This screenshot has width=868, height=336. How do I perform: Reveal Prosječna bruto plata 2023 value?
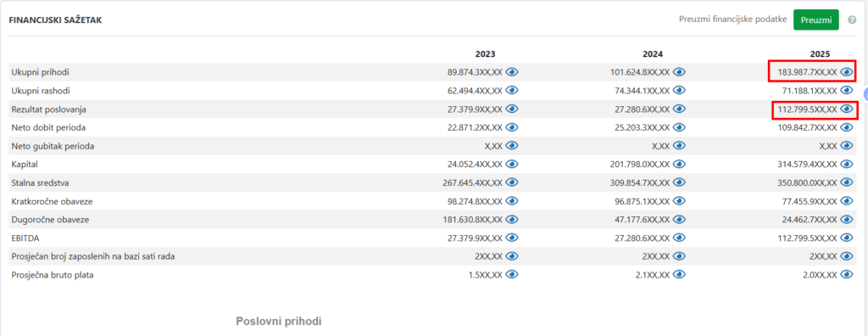click(x=512, y=274)
